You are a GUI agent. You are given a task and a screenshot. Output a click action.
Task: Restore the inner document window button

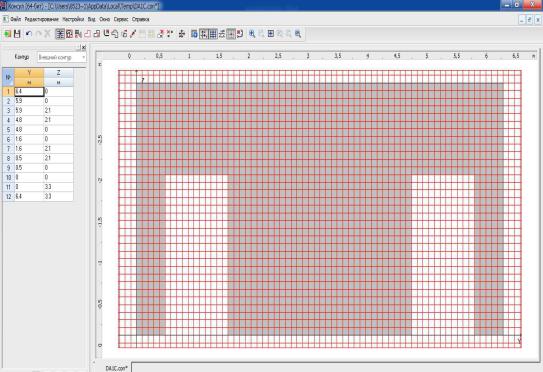pos(529,20)
